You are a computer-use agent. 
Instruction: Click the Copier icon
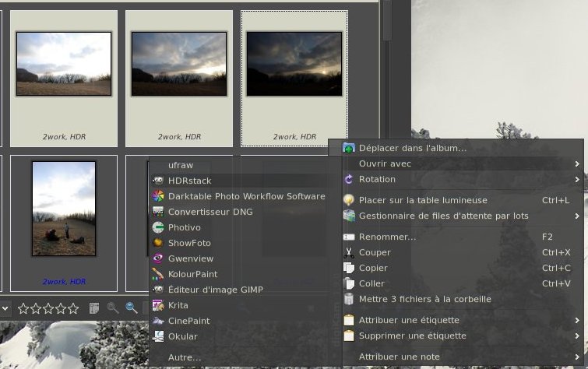click(349, 268)
